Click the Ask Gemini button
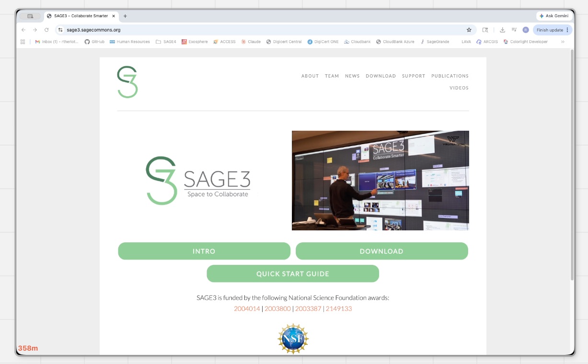 pos(553,16)
